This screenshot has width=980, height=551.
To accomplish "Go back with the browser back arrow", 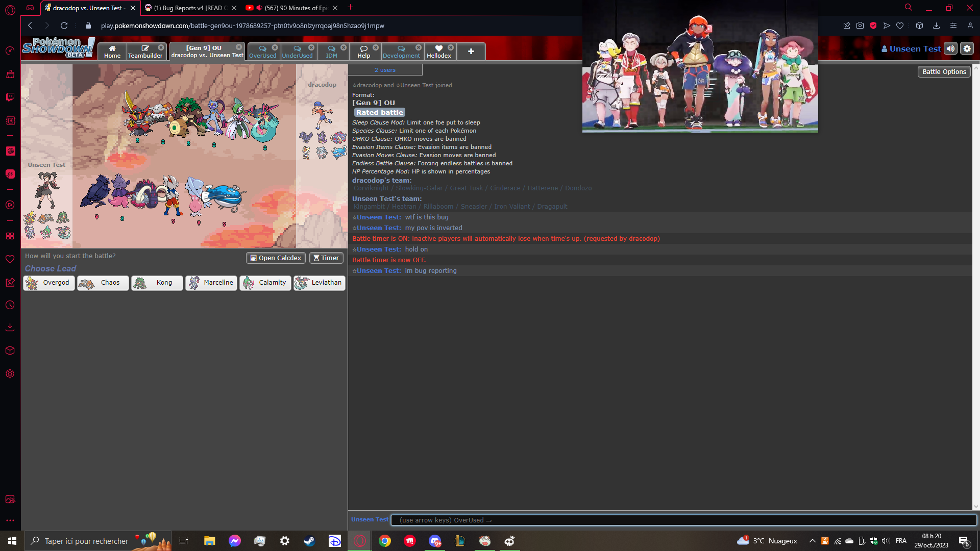I will coord(30,26).
